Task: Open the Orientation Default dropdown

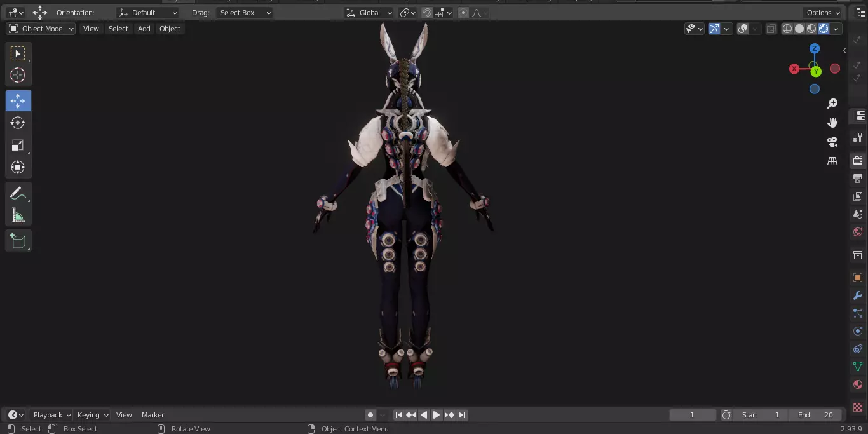Action: pyautogui.click(x=148, y=13)
